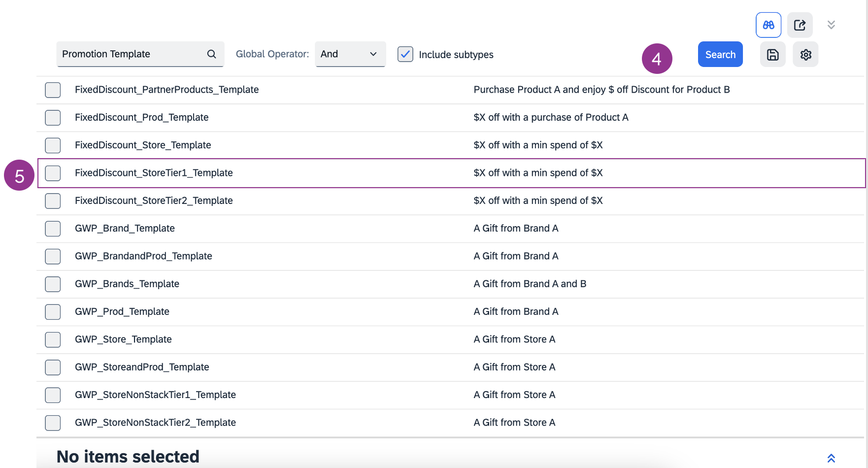Click the binoculars advanced search icon
This screenshot has width=868, height=468.
(768, 25)
